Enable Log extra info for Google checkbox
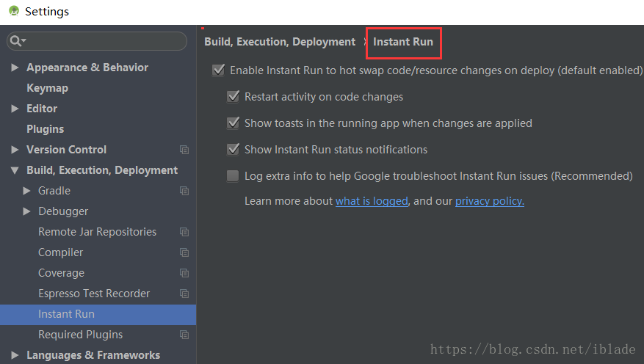The width and height of the screenshot is (644, 364). (233, 176)
